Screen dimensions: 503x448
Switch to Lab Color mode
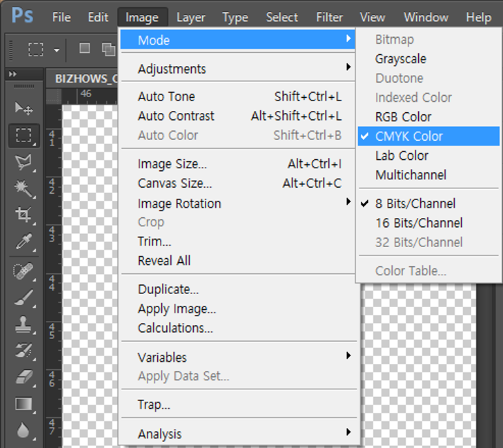click(x=429, y=156)
